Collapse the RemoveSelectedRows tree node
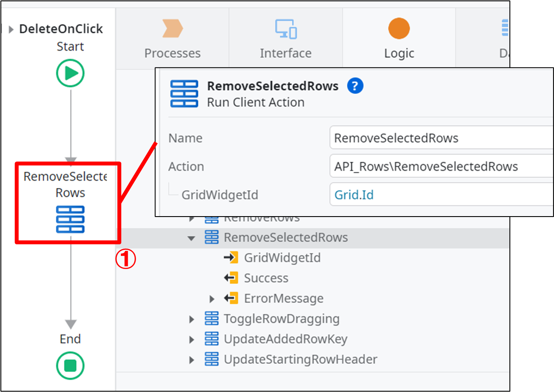The width and height of the screenshot is (554, 392). 191,238
